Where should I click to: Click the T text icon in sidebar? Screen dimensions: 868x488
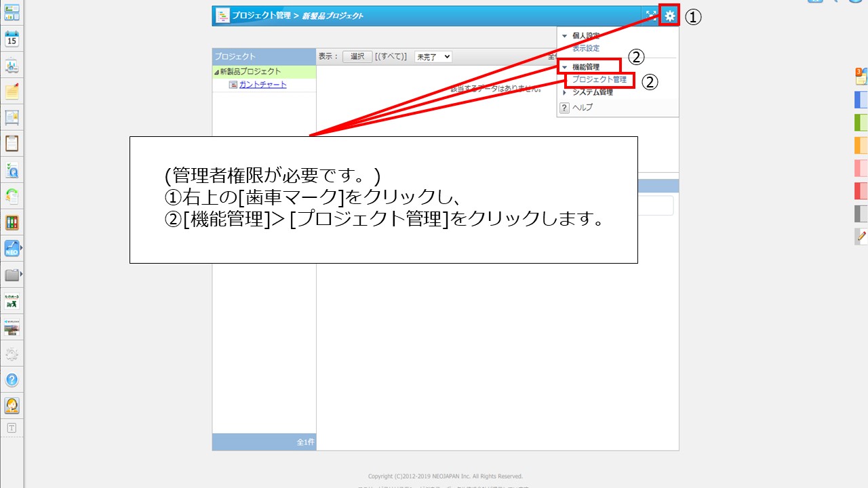pyautogui.click(x=12, y=428)
